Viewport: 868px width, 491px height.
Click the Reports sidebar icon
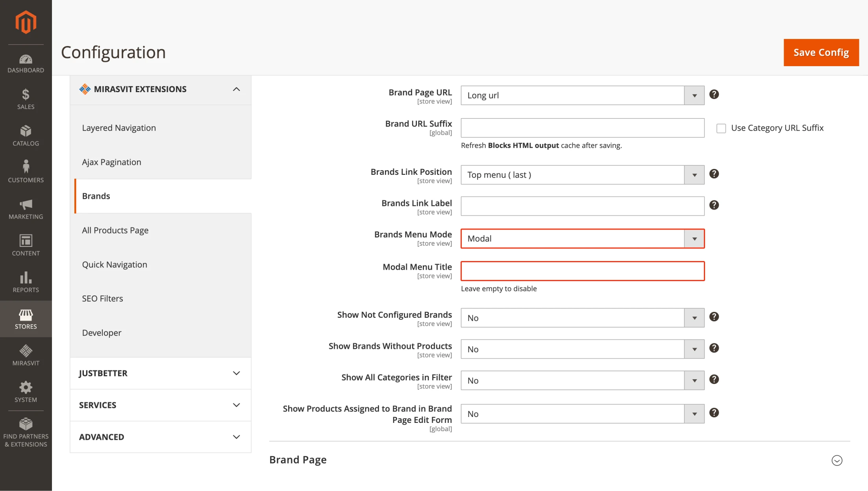[25, 279]
